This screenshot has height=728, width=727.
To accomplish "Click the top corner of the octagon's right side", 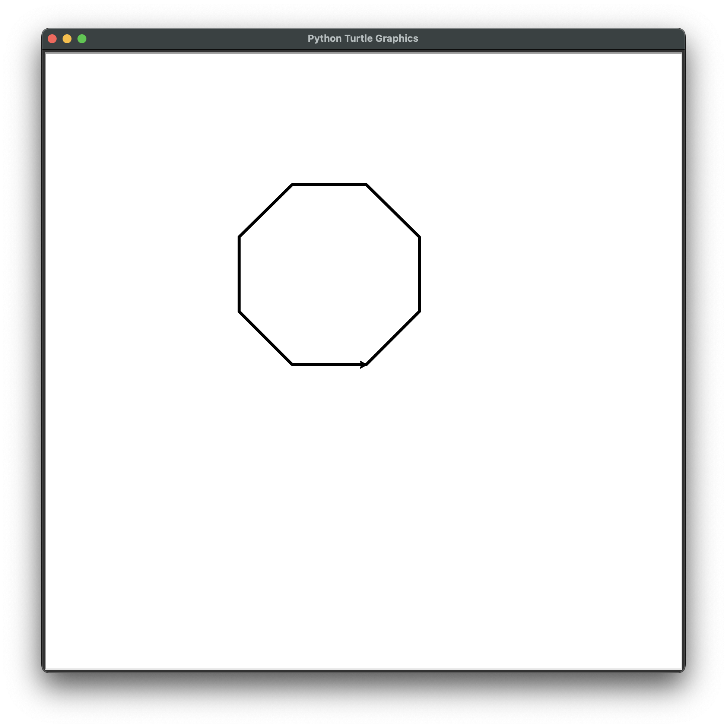I will [x=419, y=237].
